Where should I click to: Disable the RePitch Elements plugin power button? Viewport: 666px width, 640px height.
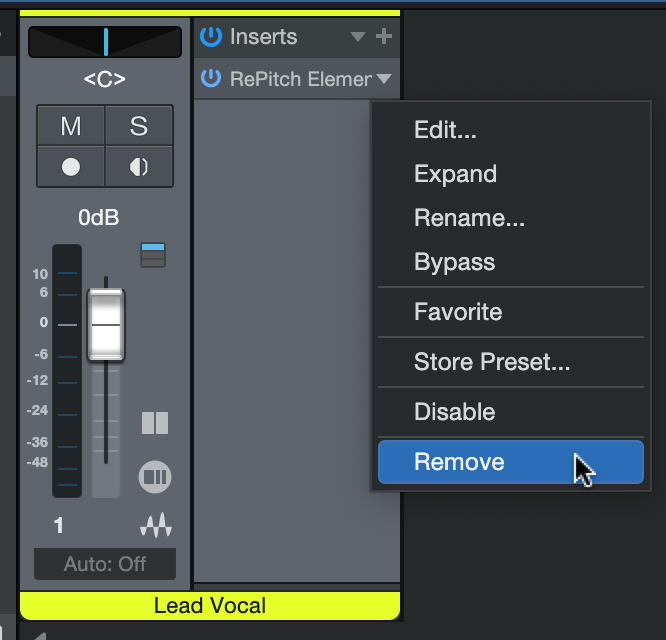point(210,79)
